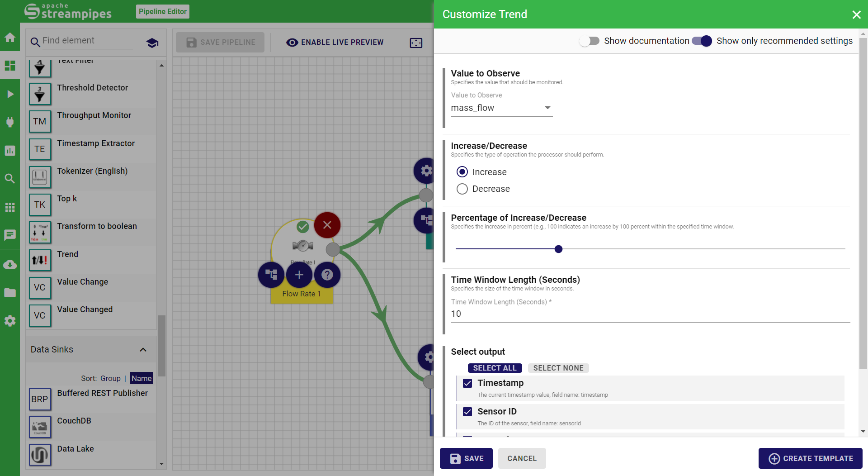Select the Decrease radio button
The height and width of the screenshot is (476, 868).
pos(462,189)
